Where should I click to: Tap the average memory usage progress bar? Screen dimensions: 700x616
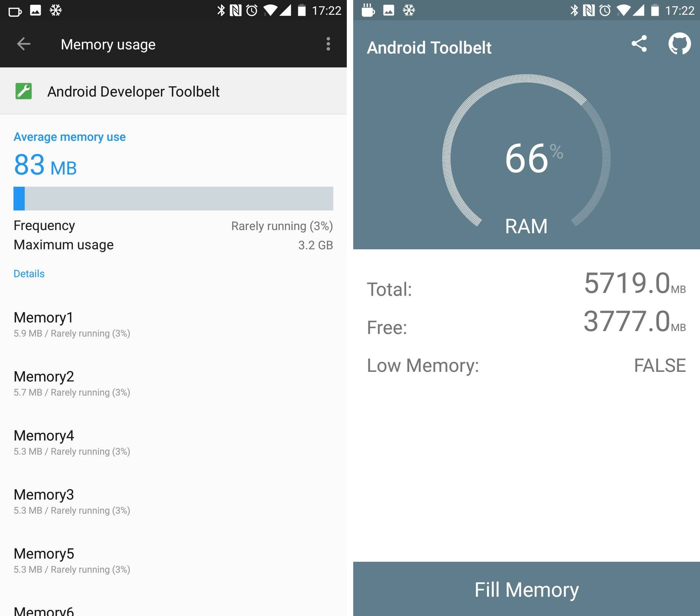tap(173, 199)
